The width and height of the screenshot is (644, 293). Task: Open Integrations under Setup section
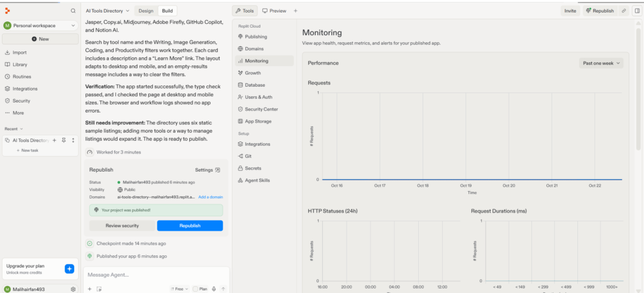coord(265,144)
